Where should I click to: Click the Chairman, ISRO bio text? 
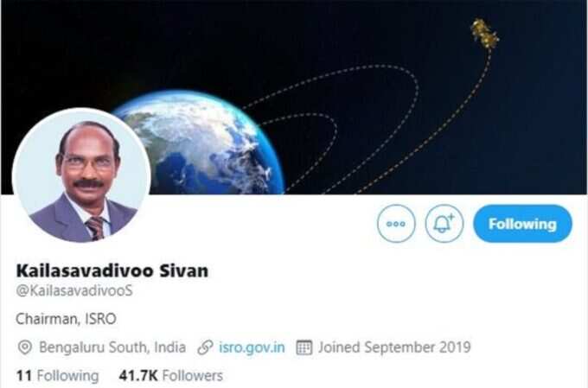[x=66, y=319]
